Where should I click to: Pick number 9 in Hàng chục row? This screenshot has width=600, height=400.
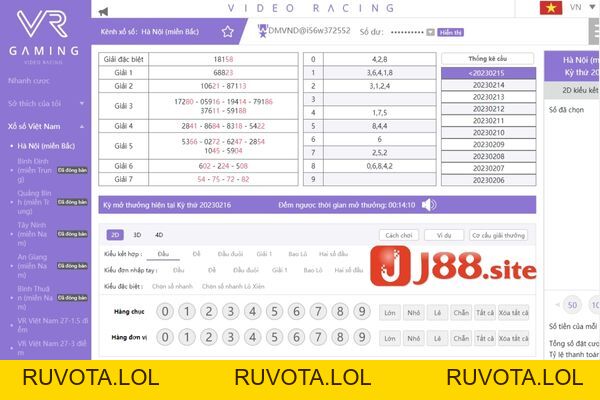(362, 312)
